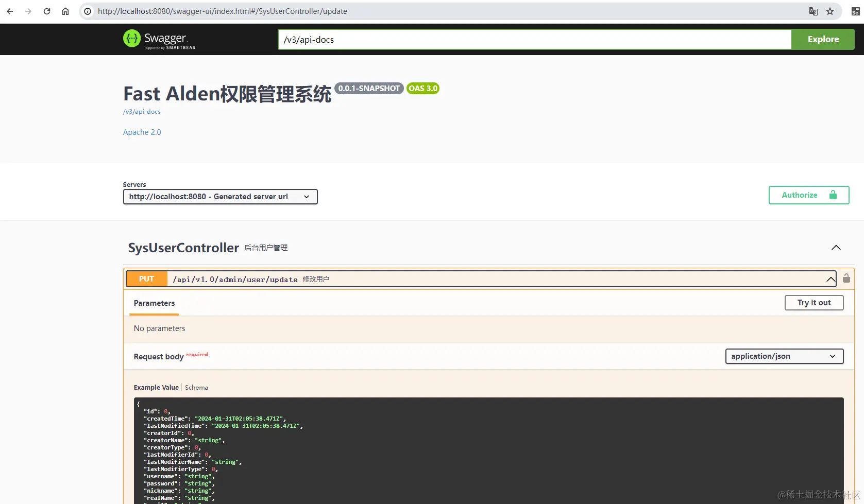
Task: Open the Servers dropdown
Action: (x=220, y=196)
